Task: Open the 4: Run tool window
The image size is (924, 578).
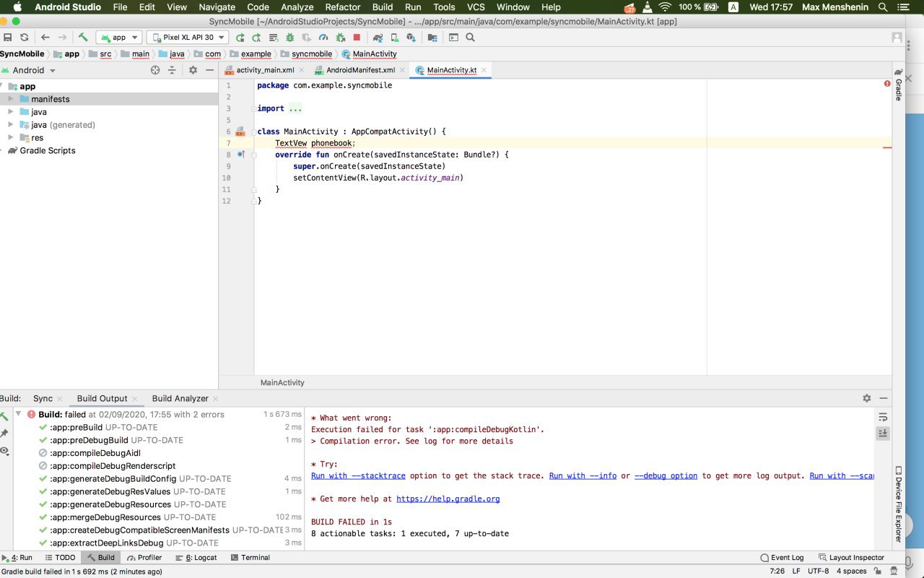Action: 18,558
